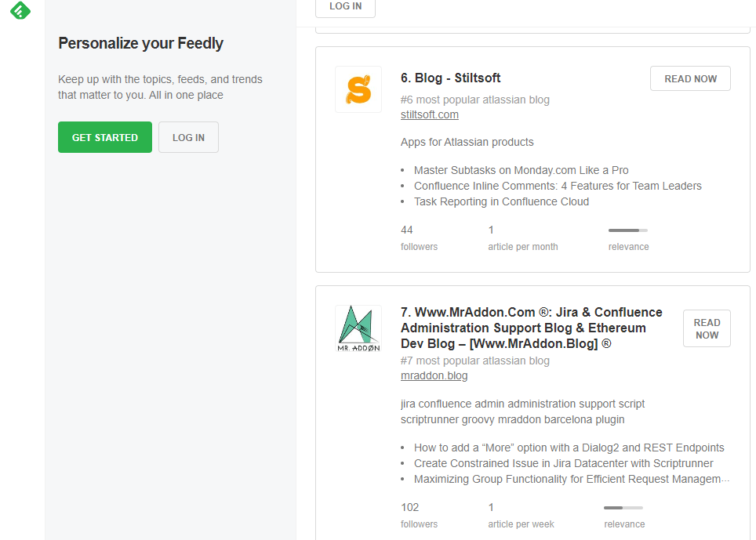Open the Create Constrained Issue article
Screen dimensions: 756x540
click(563, 464)
